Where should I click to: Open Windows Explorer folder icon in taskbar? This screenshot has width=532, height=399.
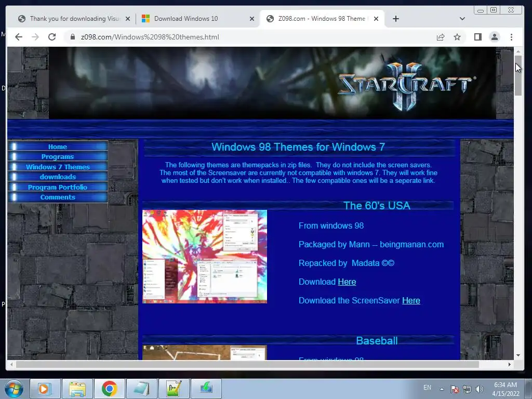77,389
